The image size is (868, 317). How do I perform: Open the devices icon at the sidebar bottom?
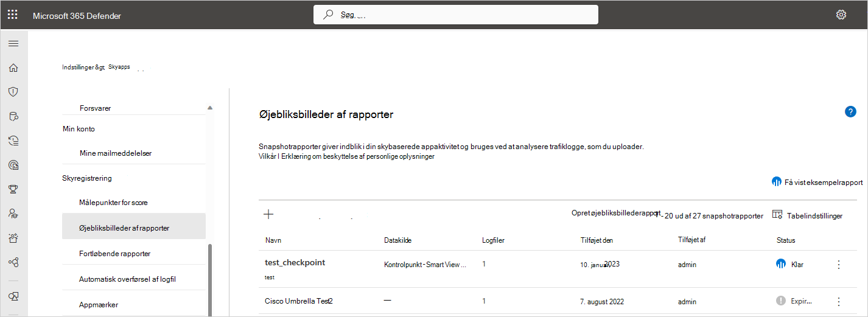pyautogui.click(x=13, y=296)
